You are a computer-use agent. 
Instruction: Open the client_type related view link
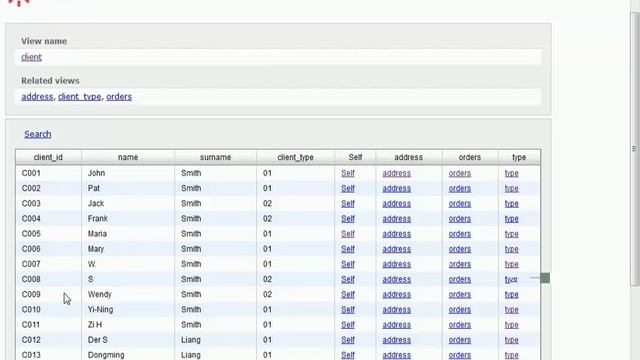80,97
